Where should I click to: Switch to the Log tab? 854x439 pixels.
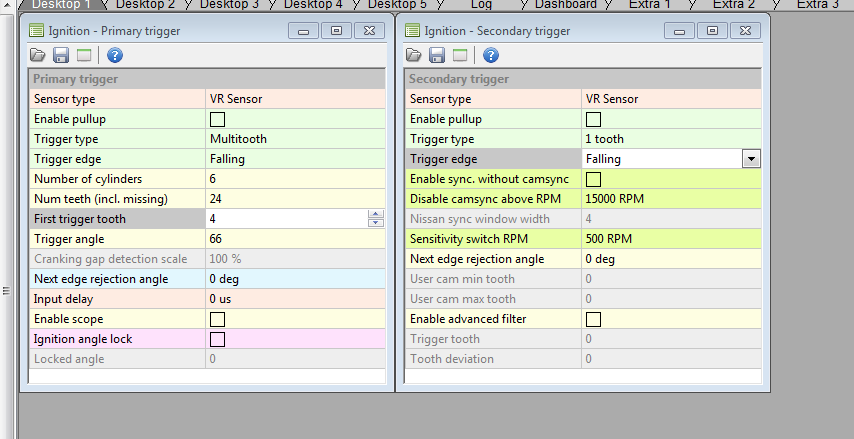pyautogui.click(x=481, y=5)
